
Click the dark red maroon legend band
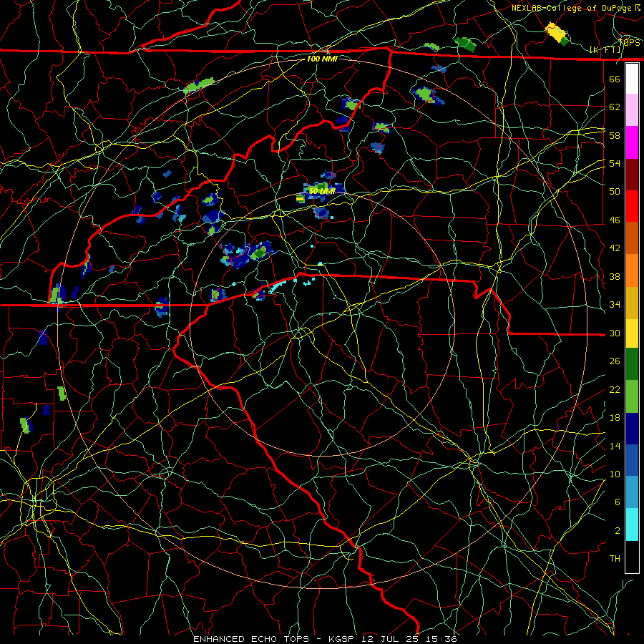click(x=632, y=175)
